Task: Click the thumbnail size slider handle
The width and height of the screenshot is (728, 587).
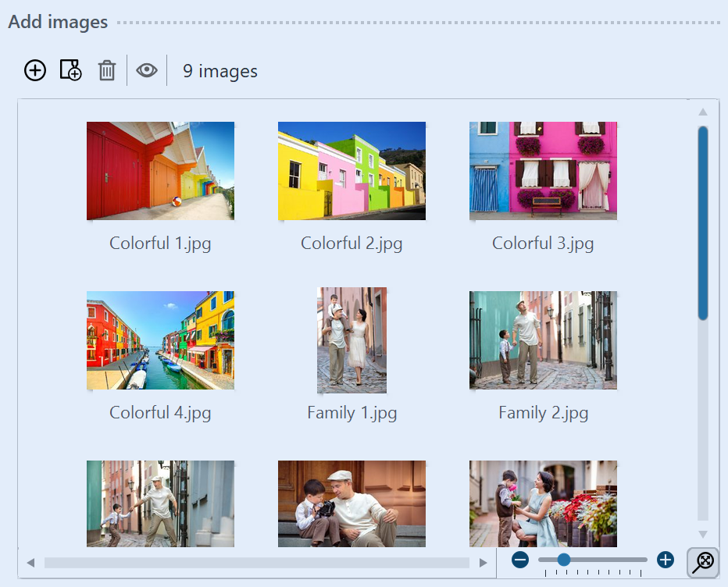Action: pyautogui.click(x=563, y=560)
